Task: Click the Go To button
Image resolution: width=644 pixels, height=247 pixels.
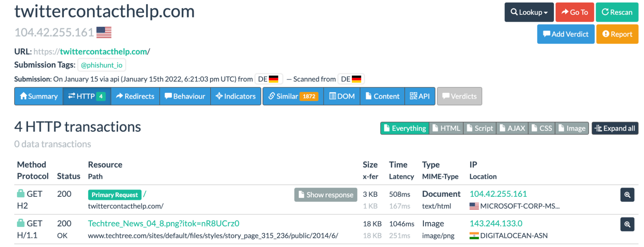Action: 574,12
